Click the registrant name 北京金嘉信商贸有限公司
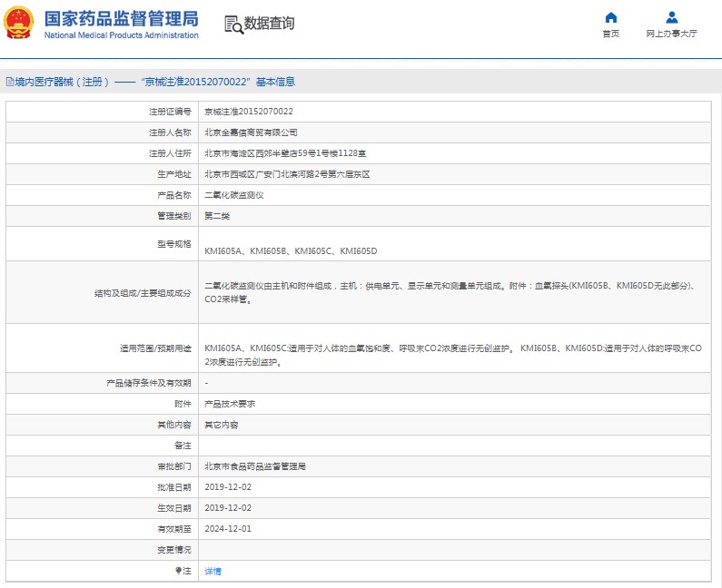Screen dimensions: 722x588 251,132
